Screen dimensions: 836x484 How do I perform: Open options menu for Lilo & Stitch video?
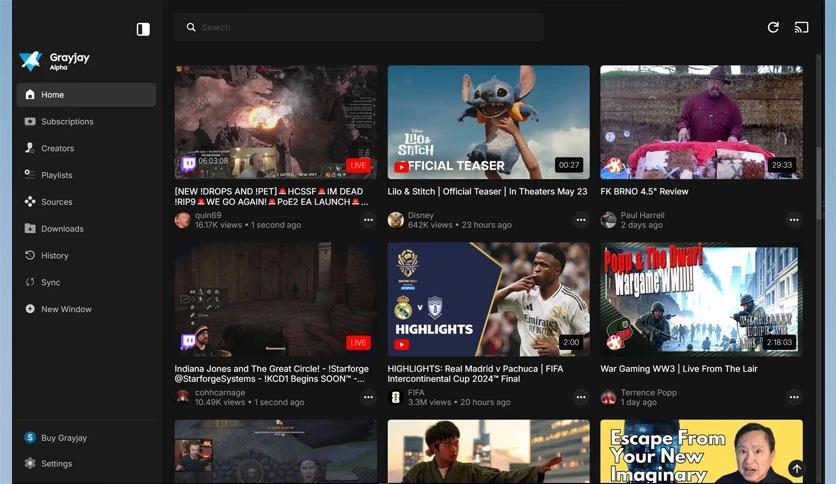pyautogui.click(x=581, y=220)
